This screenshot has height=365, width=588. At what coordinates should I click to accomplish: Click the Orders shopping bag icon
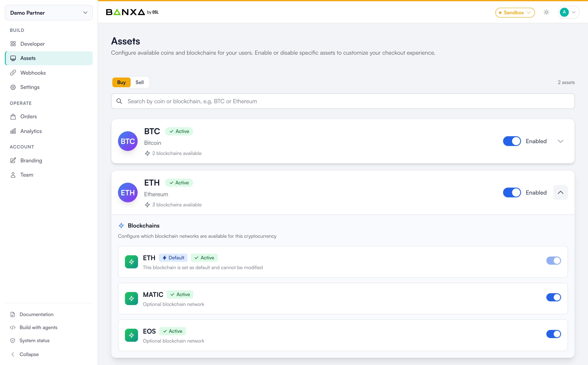coord(13,117)
